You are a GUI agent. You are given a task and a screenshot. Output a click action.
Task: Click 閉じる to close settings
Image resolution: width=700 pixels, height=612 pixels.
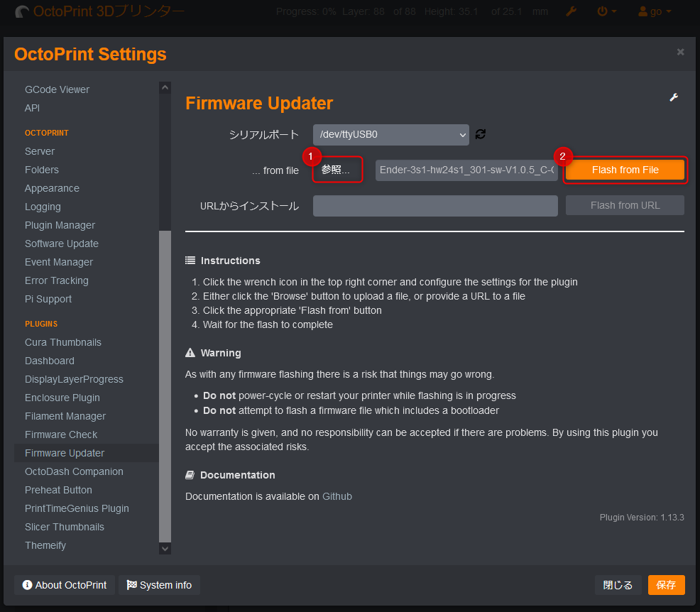618,585
